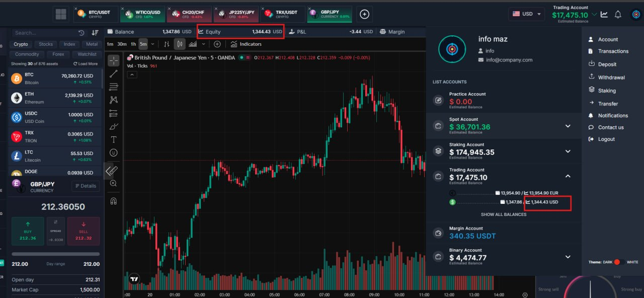Expand the Spot Account balances
This screenshot has height=298, width=644.
[x=568, y=126]
